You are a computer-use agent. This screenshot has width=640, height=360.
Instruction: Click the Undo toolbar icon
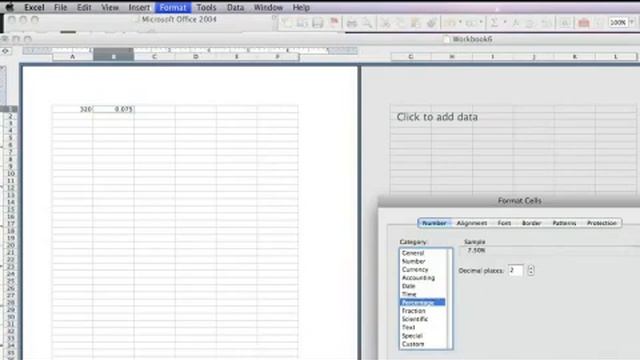[x=449, y=23]
